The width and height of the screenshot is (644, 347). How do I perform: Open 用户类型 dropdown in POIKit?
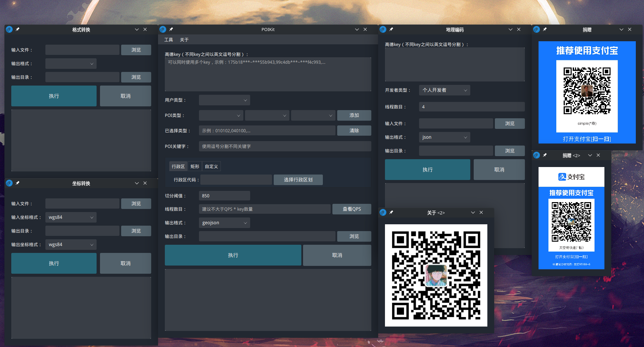click(225, 100)
